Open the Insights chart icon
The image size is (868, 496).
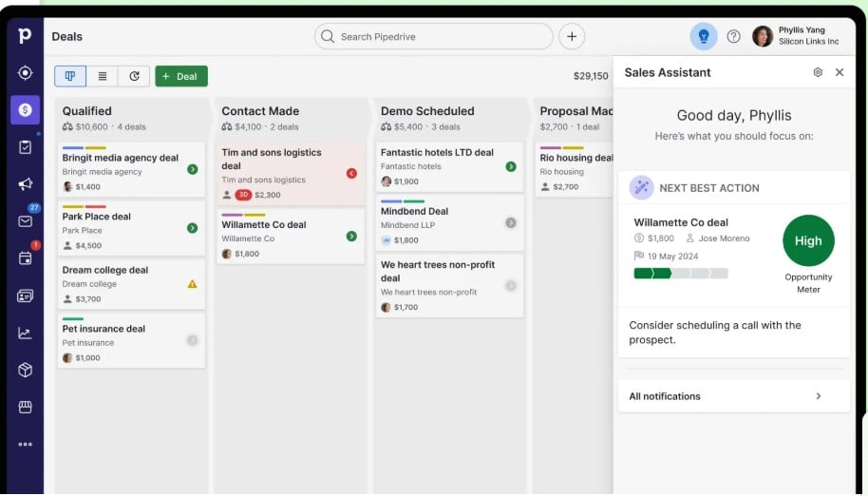[x=25, y=333]
